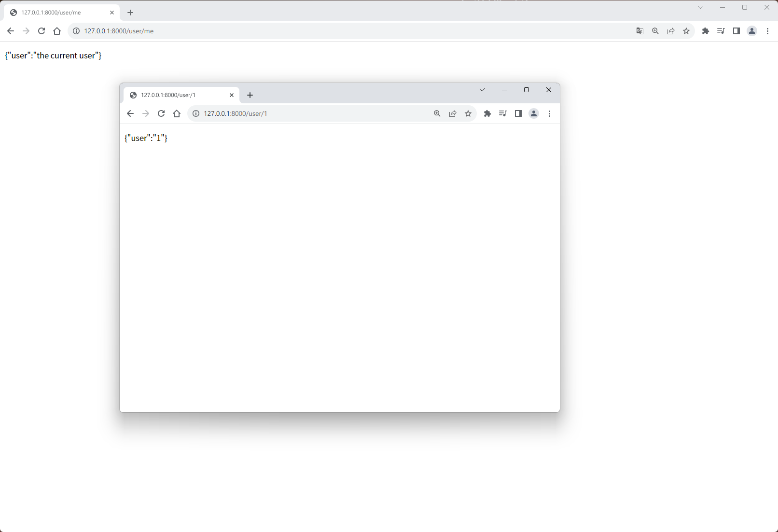Share the /user/1 page
The height and width of the screenshot is (532, 778).
(x=453, y=113)
